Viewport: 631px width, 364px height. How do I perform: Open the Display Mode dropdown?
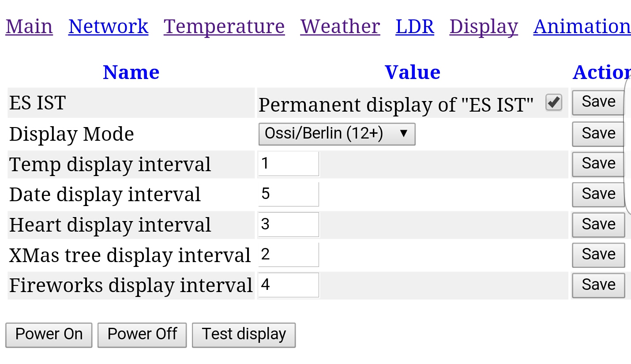[337, 134]
